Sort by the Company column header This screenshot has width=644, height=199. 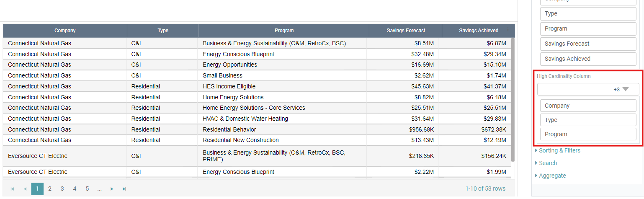point(65,31)
